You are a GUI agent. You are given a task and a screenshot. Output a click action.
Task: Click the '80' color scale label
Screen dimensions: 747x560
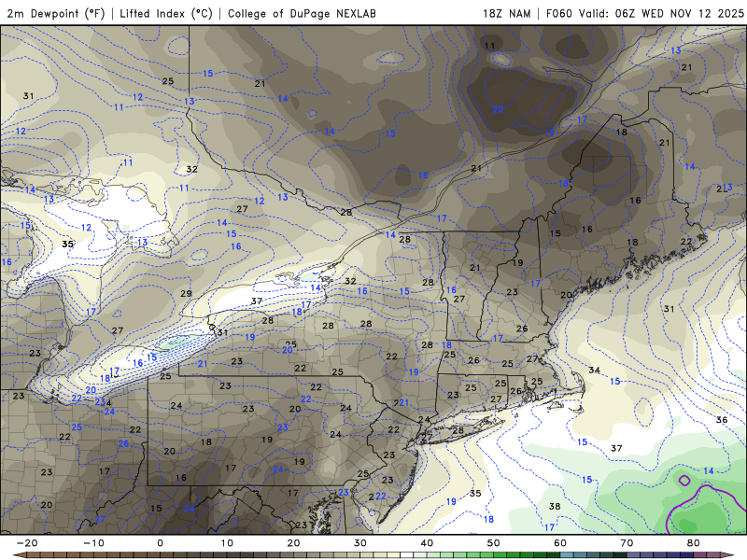tap(694, 543)
